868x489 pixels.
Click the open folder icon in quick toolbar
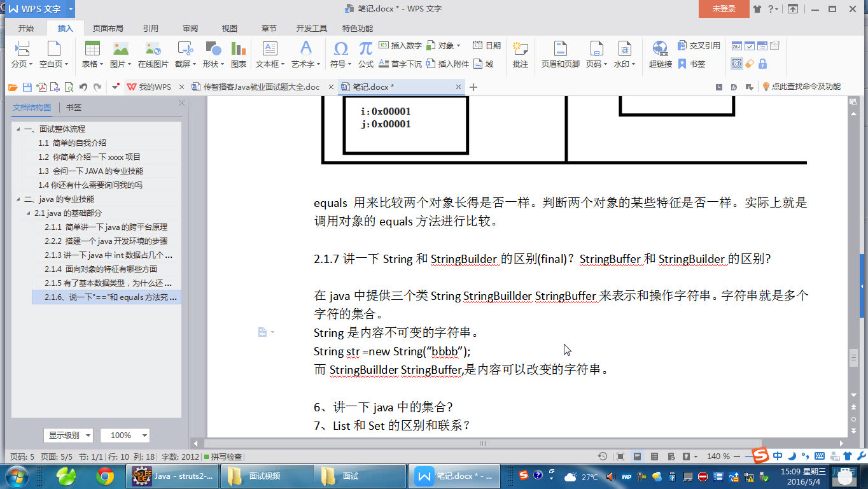(x=13, y=87)
